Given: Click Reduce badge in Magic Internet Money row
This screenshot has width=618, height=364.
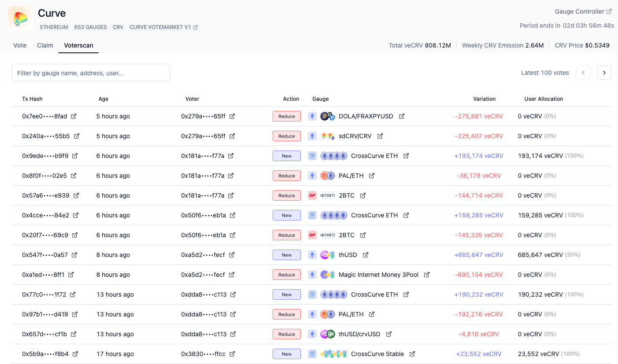Looking at the screenshot, I should tap(287, 275).
